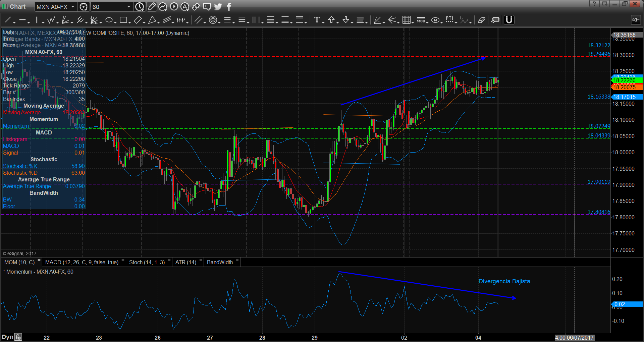Expand the ellipse tool options arrow
Image resolution: width=644 pixels, height=342 pixels.
(115, 22)
